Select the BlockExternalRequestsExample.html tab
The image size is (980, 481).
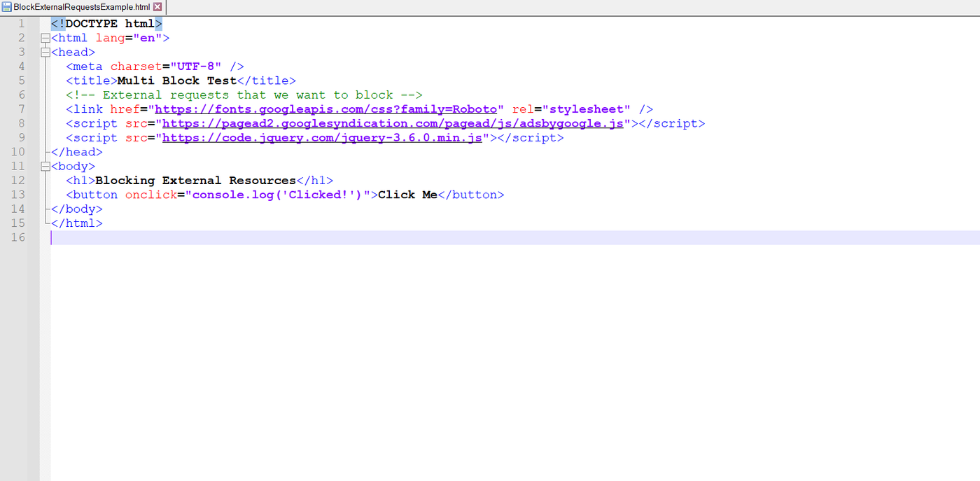(83, 7)
